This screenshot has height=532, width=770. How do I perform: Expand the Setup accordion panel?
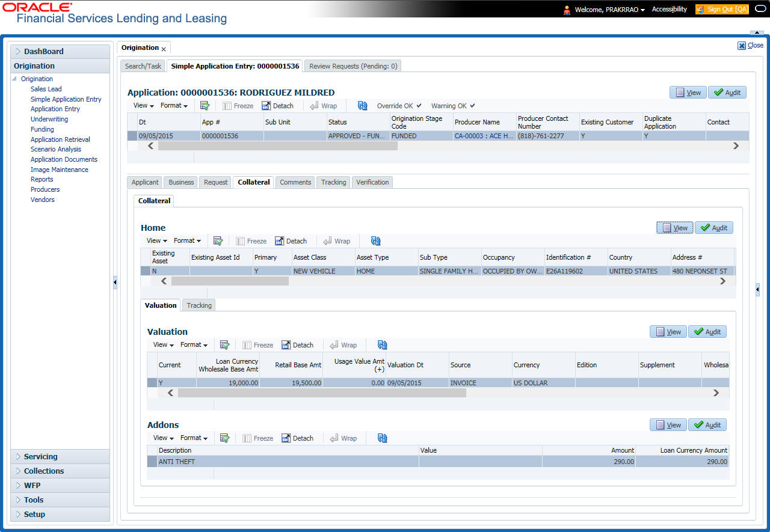point(60,515)
